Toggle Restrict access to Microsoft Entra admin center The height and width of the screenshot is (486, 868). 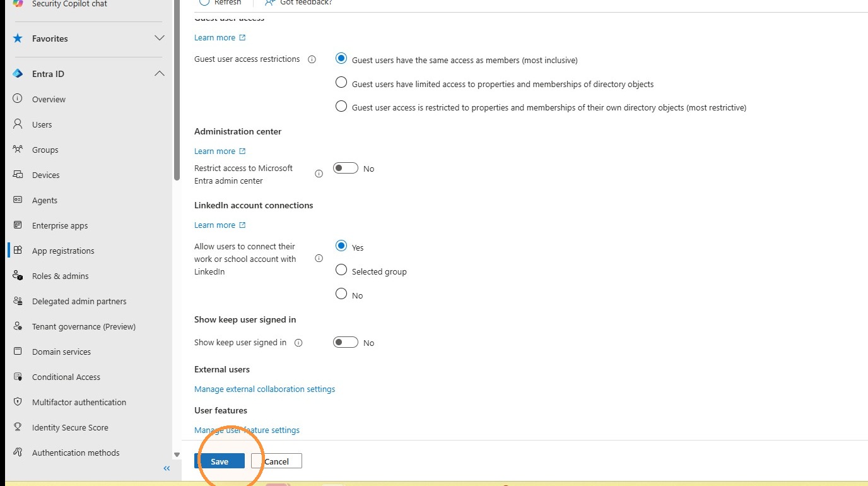pyautogui.click(x=346, y=169)
